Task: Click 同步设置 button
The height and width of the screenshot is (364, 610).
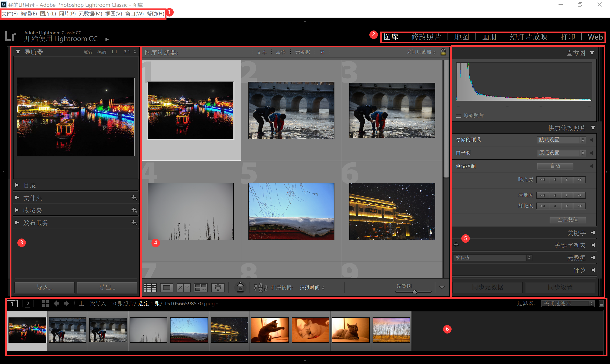Action: [x=560, y=287]
